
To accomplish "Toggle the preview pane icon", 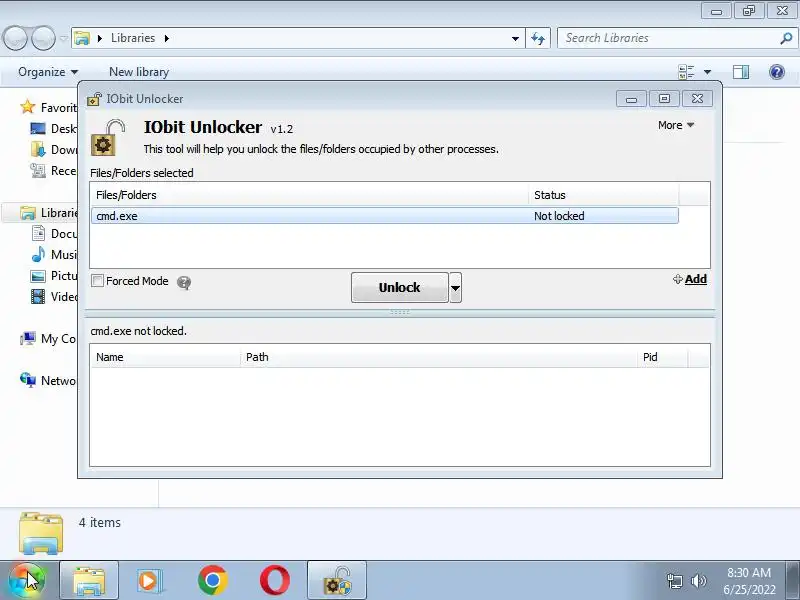I will click(741, 72).
